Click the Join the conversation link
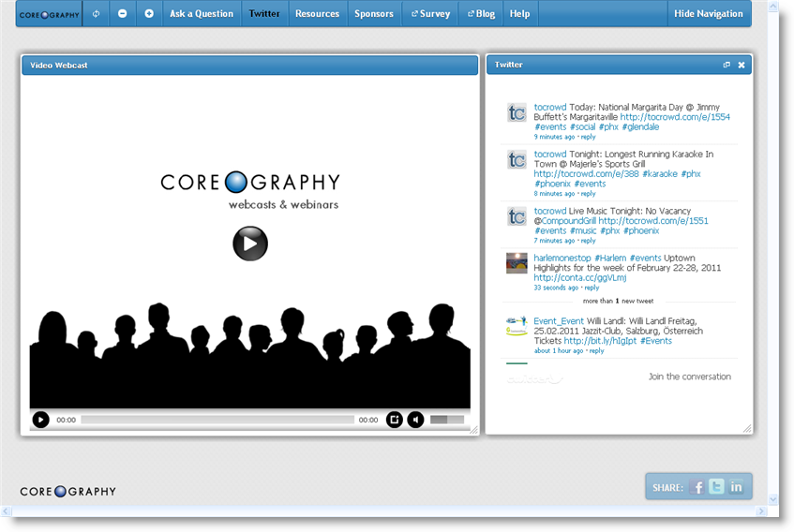The height and width of the screenshot is (532, 794). click(x=690, y=377)
